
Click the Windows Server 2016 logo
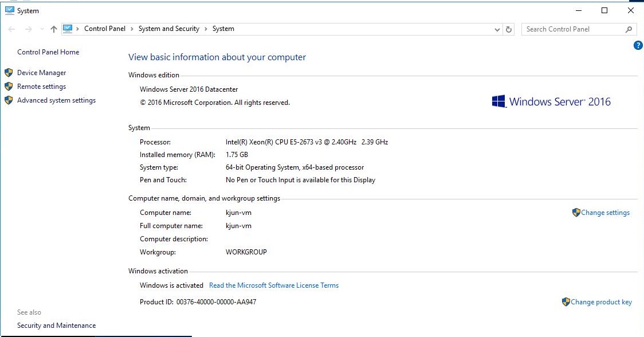(x=551, y=101)
